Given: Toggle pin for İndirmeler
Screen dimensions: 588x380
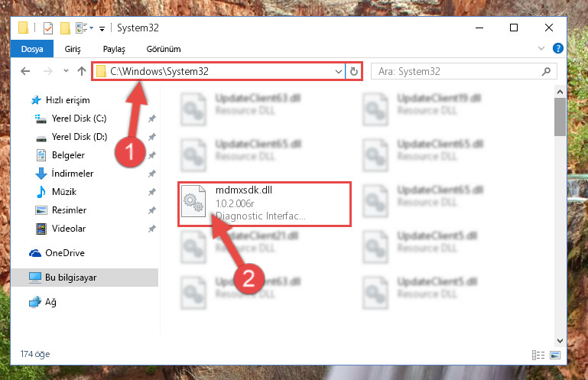Looking at the screenshot, I should (152, 174).
